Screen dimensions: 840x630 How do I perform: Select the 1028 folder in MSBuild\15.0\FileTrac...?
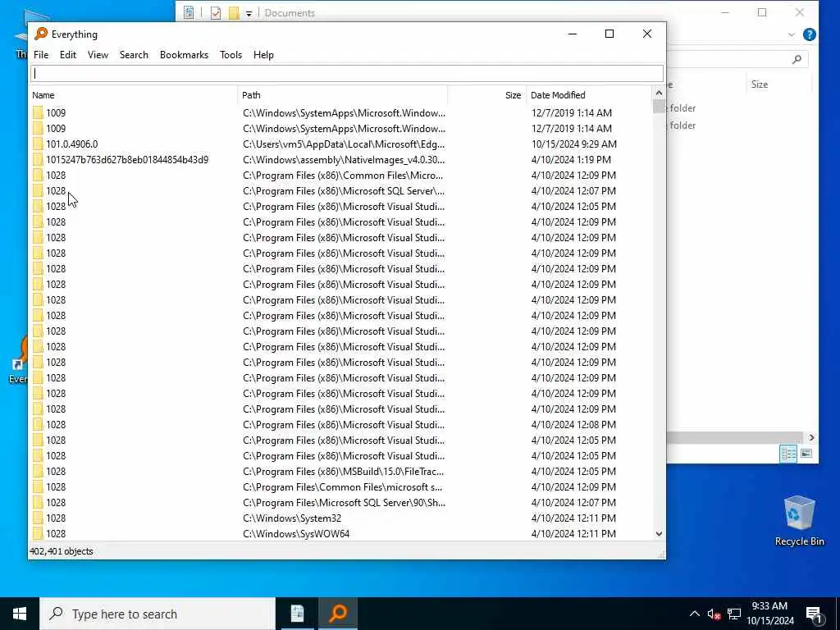(x=56, y=472)
